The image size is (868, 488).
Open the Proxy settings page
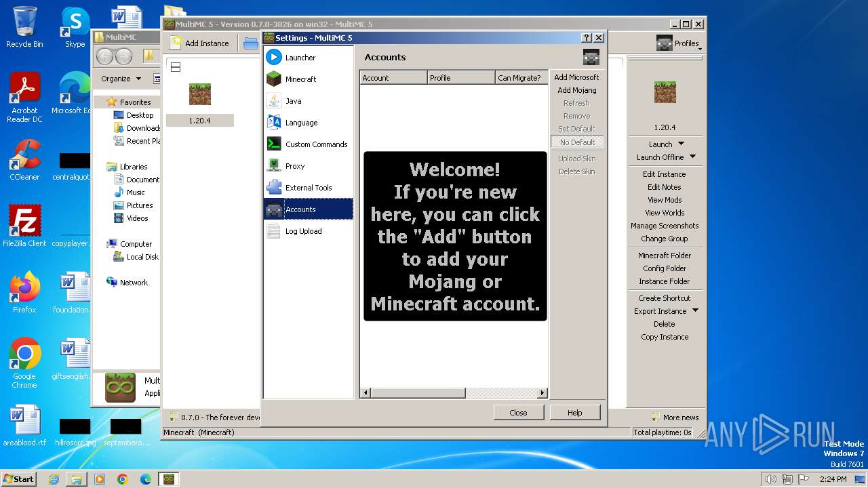pos(309,166)
